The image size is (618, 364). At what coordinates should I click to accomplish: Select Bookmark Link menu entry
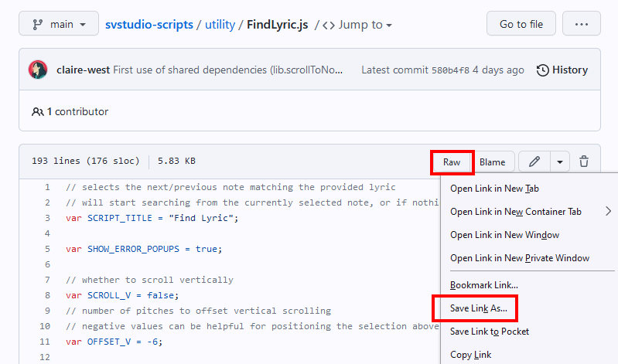click(x=483, y=285)
